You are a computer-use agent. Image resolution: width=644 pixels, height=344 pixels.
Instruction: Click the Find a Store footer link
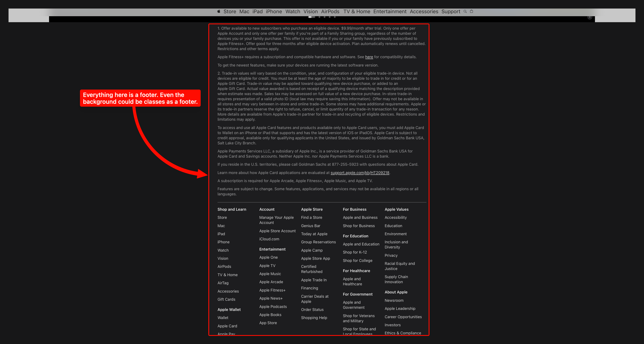[x=312, y=218]
